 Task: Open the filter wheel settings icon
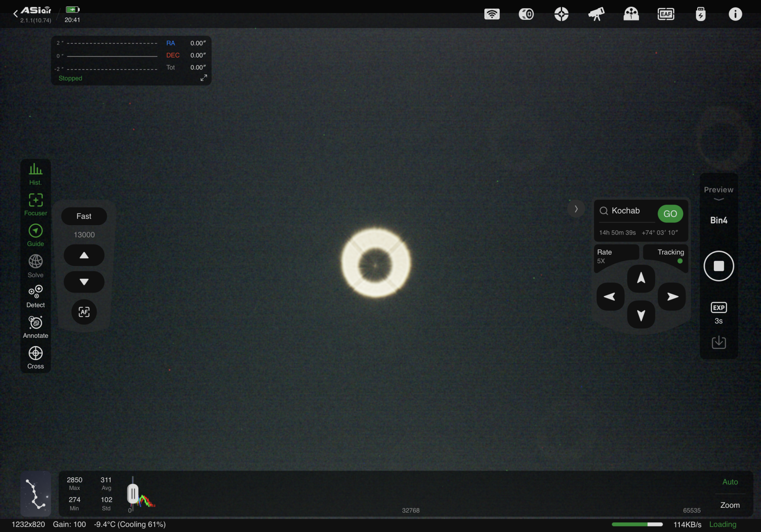631,14
